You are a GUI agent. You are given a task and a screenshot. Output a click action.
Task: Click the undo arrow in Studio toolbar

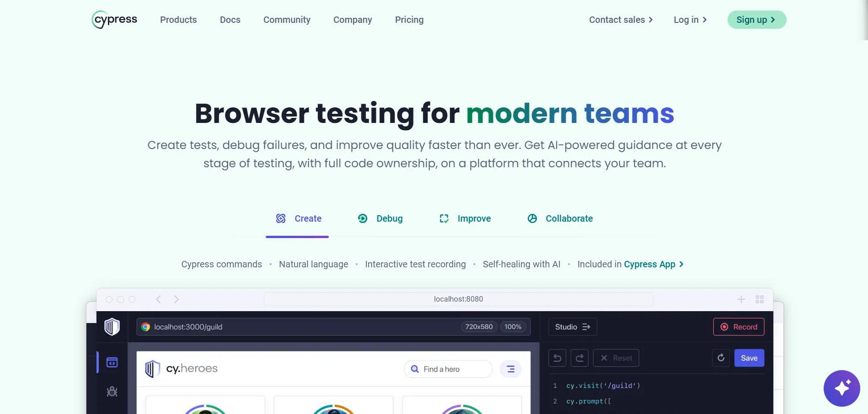coord(557,358)
